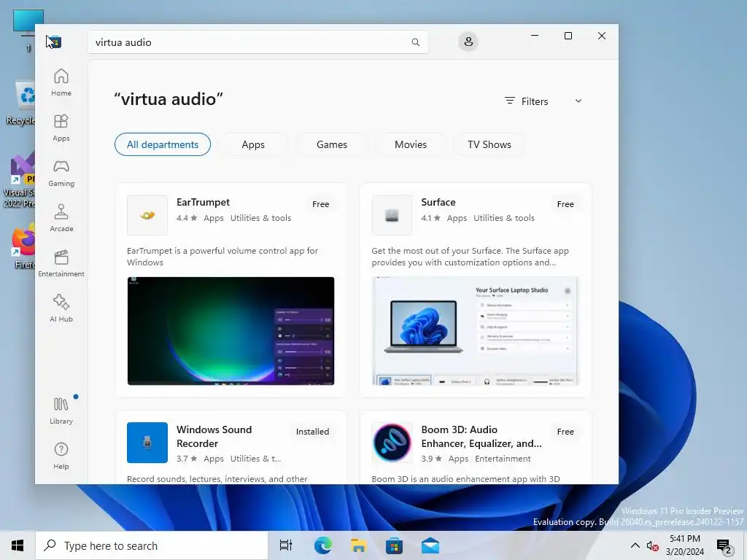The width and height of the screenshot is (747, 560).
Task: Click the Surface app icon
Action: 392,215
